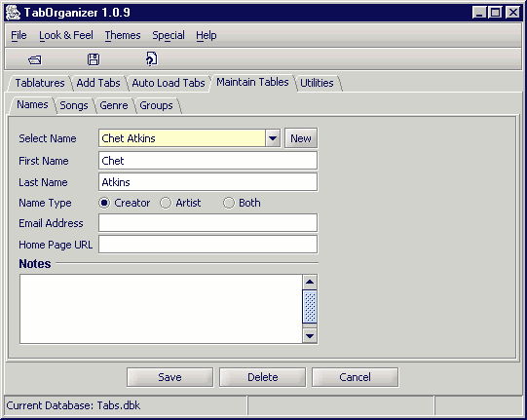Open the Chet Atkins combo box

click(190, 138)
